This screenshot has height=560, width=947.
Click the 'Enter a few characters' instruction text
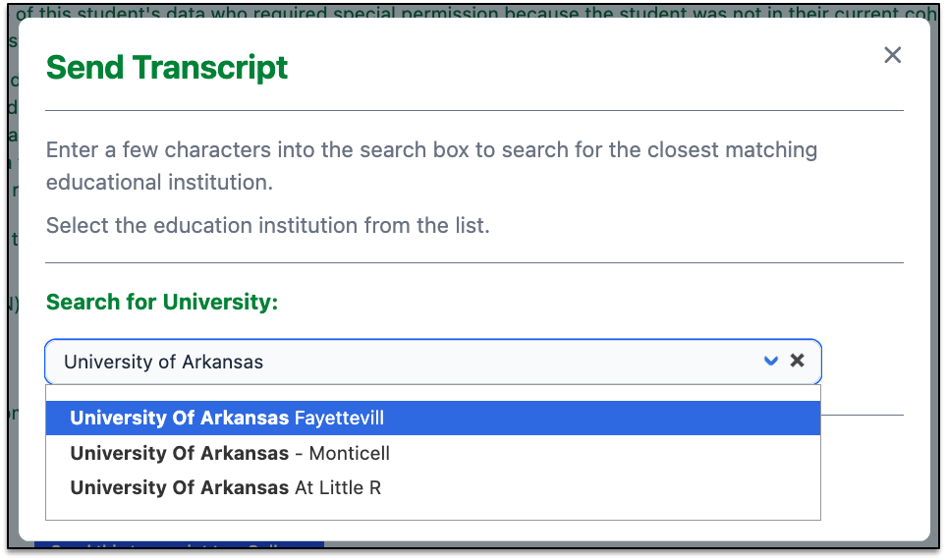(x=432, y=165)
